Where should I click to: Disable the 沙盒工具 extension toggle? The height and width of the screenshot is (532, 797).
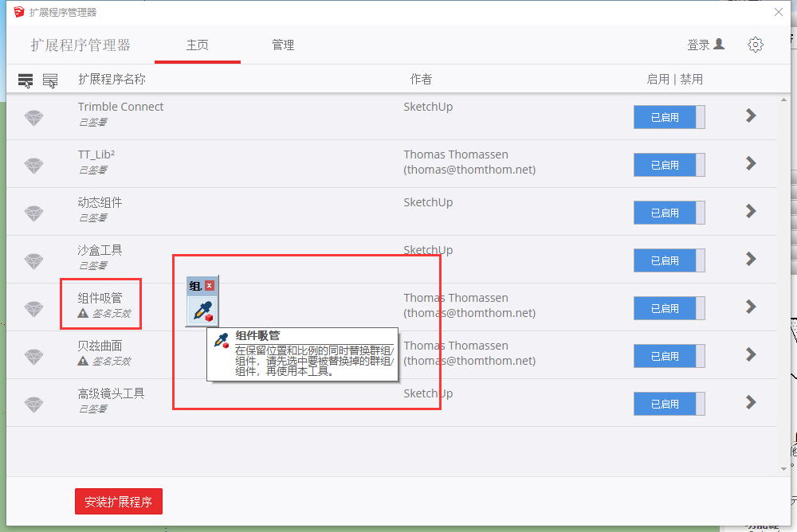coord(669,260)
